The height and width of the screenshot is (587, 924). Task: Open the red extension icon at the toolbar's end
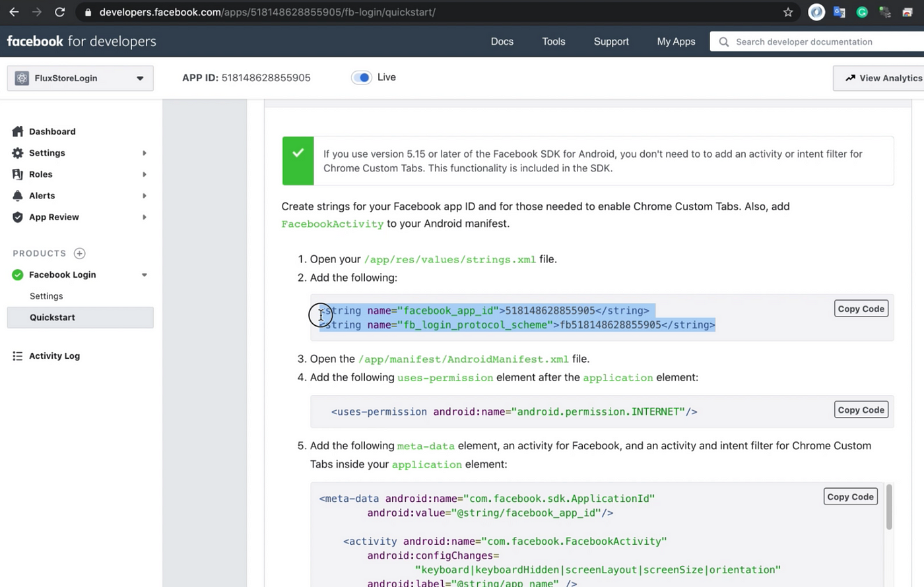pos(907,12)
